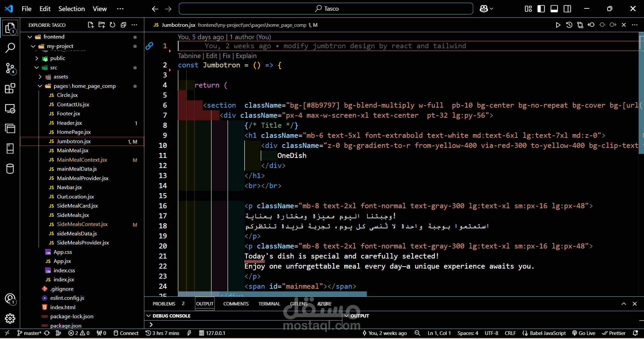Toggle the secondary side bar visibility
Viewport: 644px width, 339px height.
tap(567, 9)
